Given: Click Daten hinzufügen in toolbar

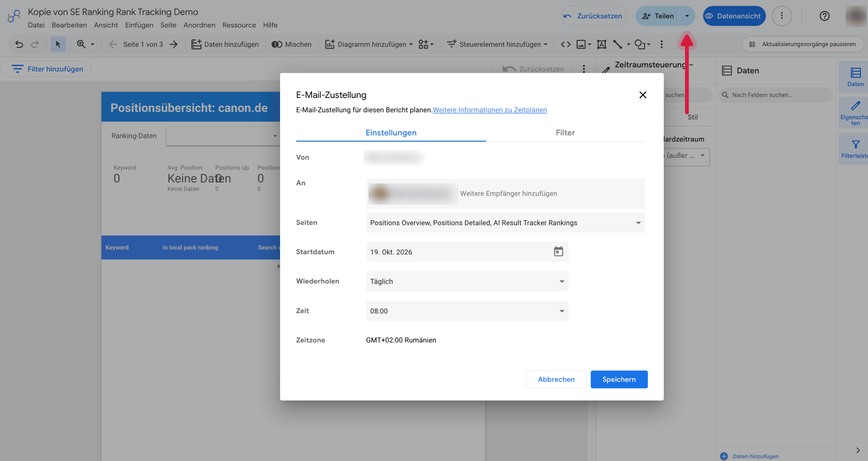Looking at the screenshot, I should tap(225, 44).
